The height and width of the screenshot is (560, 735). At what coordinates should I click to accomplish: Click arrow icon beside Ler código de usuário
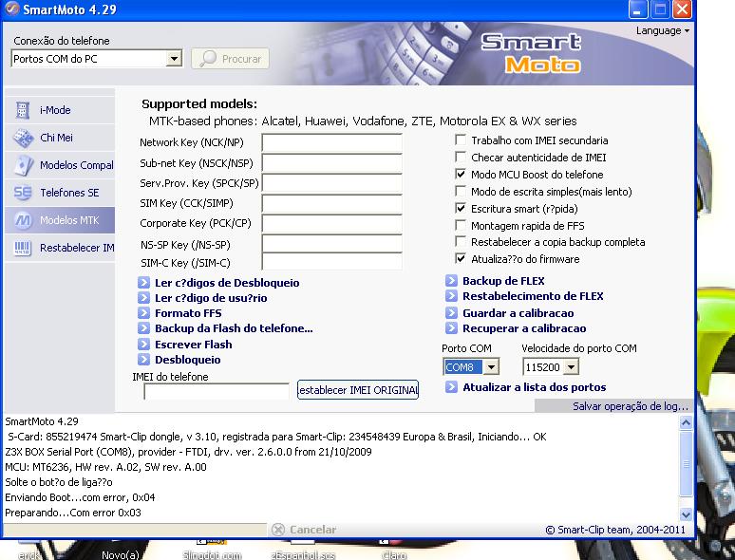pyautogui.click(x=143, y=298)
